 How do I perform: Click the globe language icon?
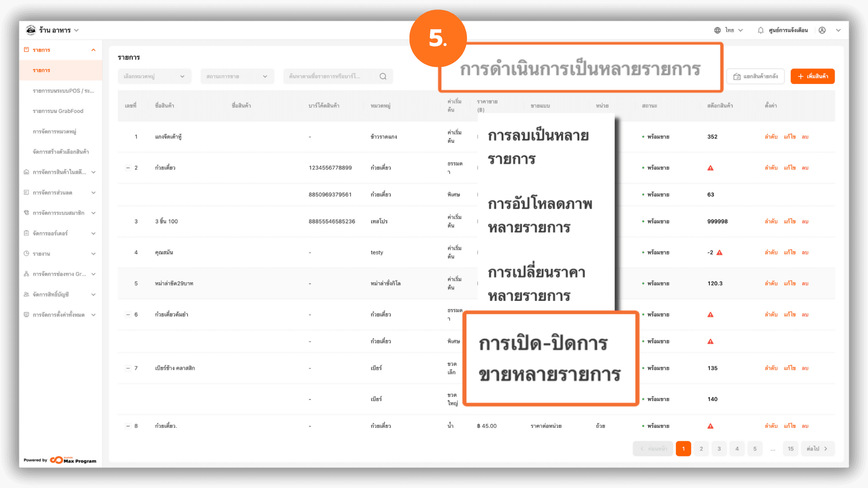717,30
